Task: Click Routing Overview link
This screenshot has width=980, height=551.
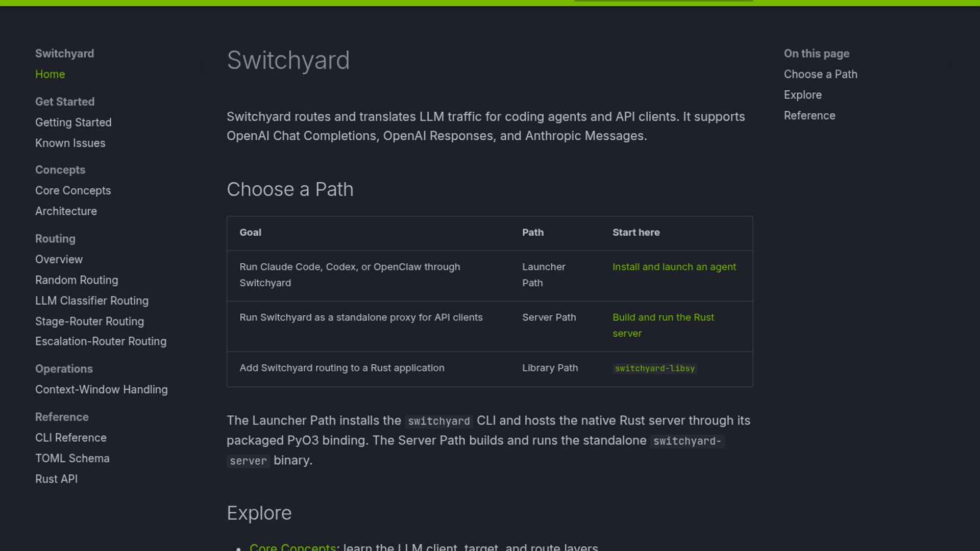Action: 59,259
